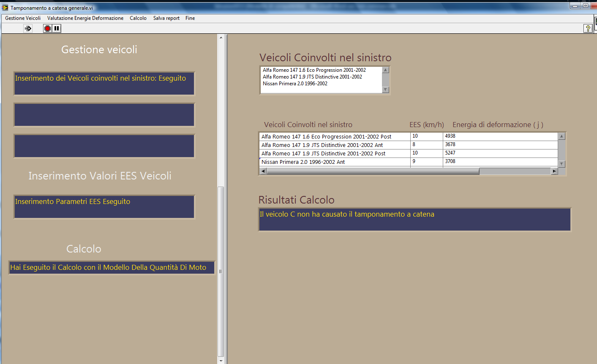Open the Calcolo menu
This screenshot has width=597, height=364.
(138, 18)
